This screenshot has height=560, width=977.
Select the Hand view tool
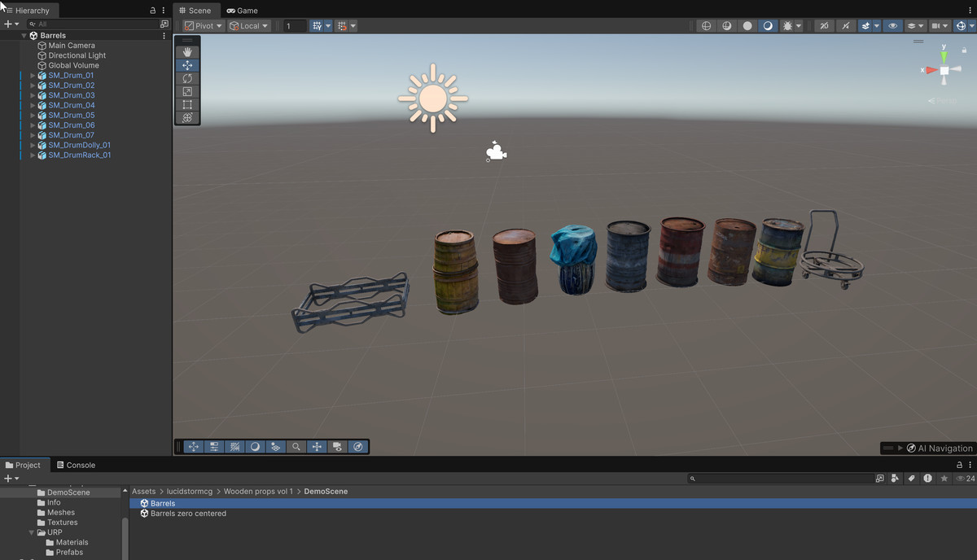[x=187, y=52]
